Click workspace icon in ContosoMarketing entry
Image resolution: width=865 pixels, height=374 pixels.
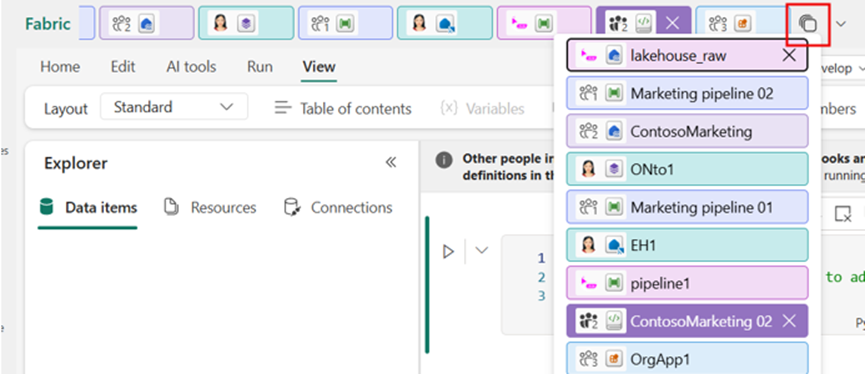click(588, 132)
